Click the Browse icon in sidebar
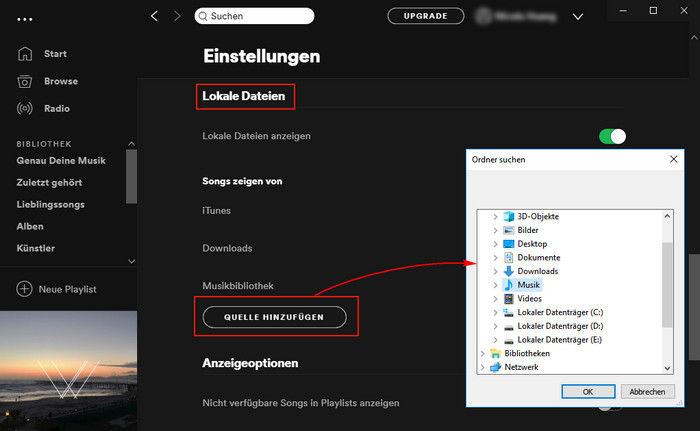Viewport: 700px width, 431px height. (25, 81)
